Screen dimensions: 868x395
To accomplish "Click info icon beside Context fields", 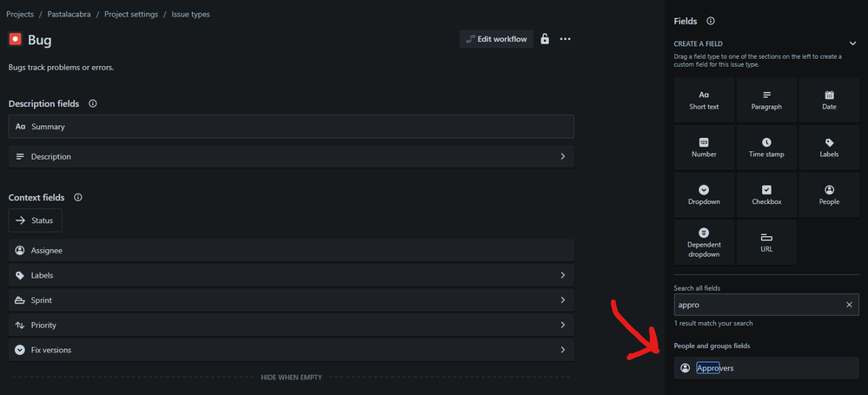I will pos(78,198).
